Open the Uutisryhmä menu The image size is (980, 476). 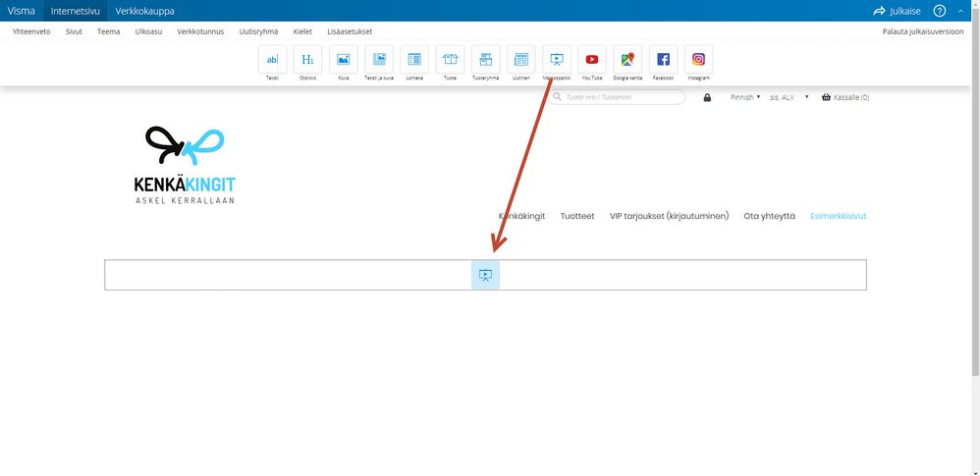(259, 31)
